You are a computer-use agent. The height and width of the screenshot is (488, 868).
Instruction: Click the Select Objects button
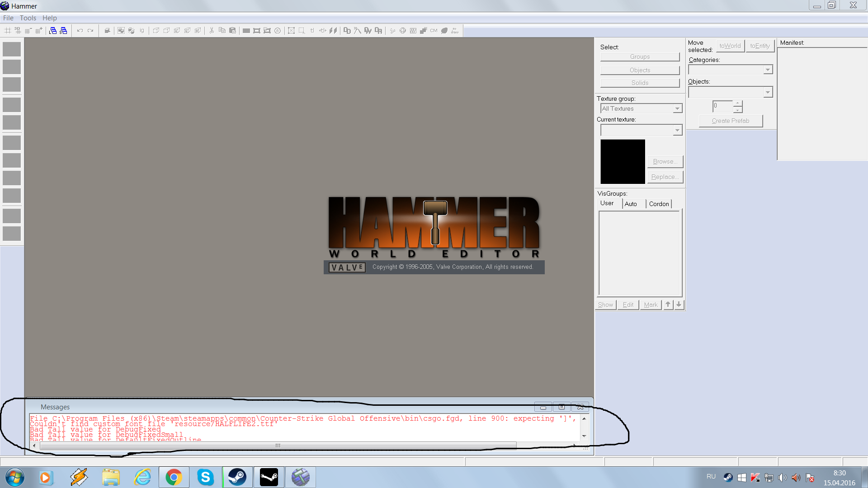(x=640, y=70)
